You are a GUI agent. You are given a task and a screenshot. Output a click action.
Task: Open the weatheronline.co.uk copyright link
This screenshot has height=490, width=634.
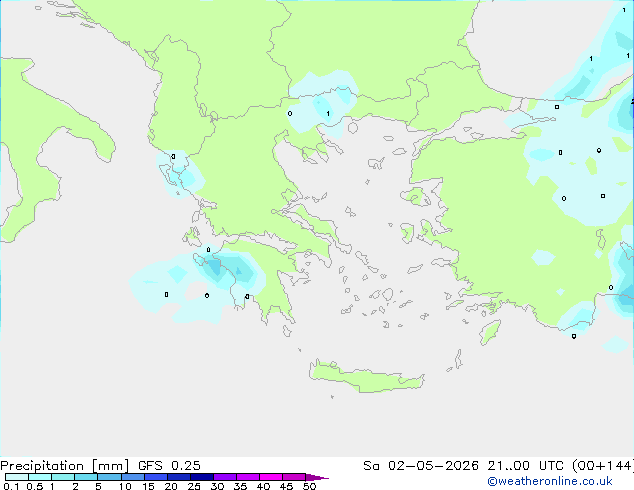click(x=550, y=481)
